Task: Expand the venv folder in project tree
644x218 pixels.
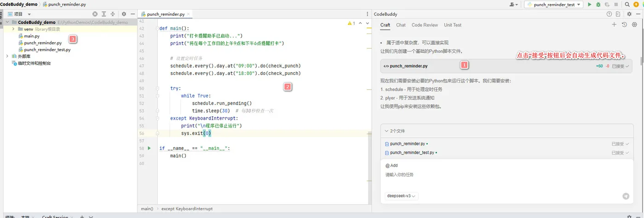Action: [x=14, y=29]
